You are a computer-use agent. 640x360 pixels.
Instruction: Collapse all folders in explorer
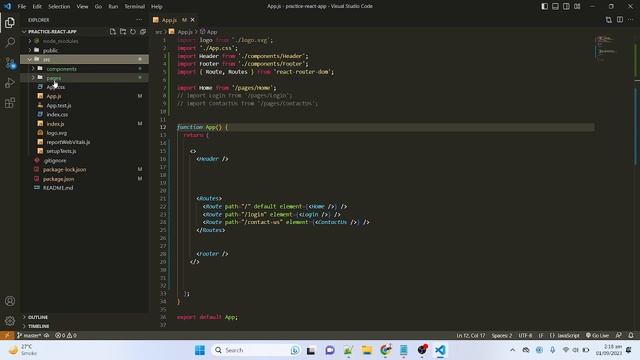coord(143,31)
